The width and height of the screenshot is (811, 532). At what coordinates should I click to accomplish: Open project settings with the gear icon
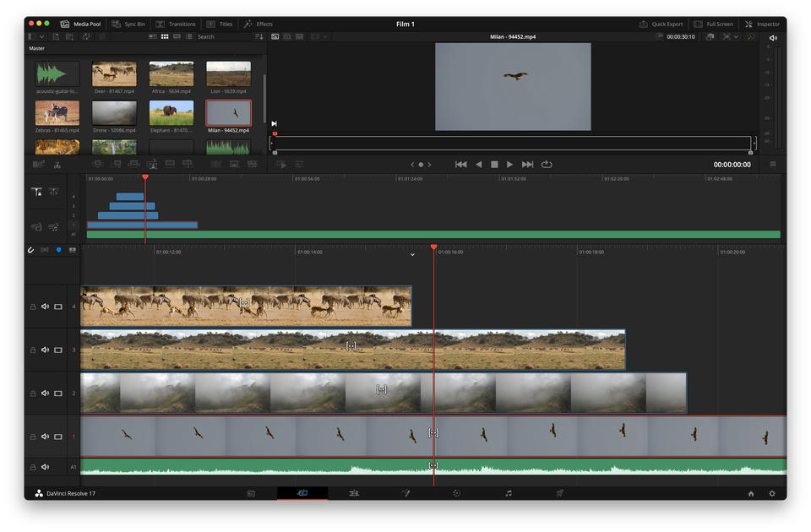point(771,492)
